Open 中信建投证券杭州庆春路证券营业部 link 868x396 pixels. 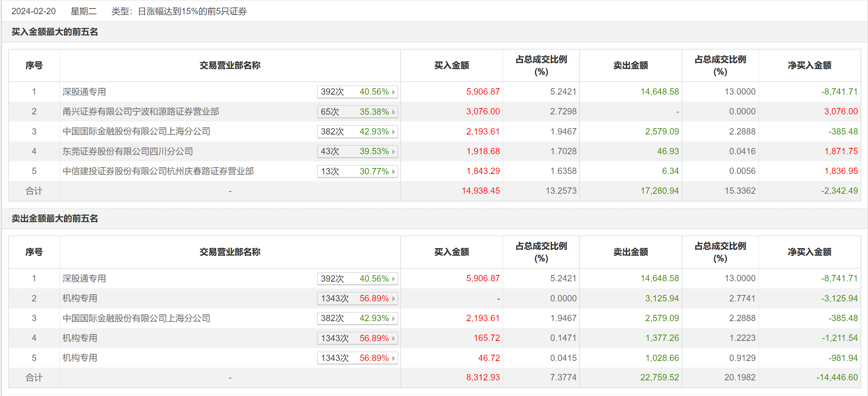coord(158,171)
